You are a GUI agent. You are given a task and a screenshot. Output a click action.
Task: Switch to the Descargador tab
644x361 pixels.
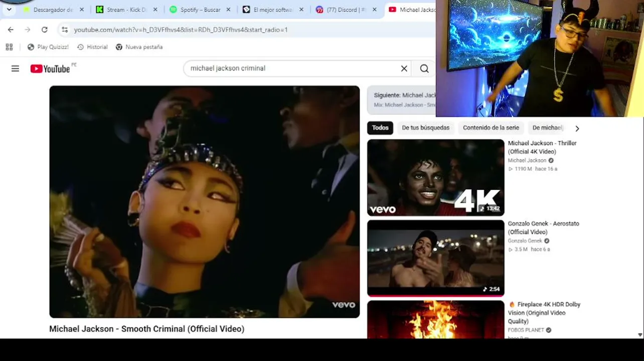53,10
